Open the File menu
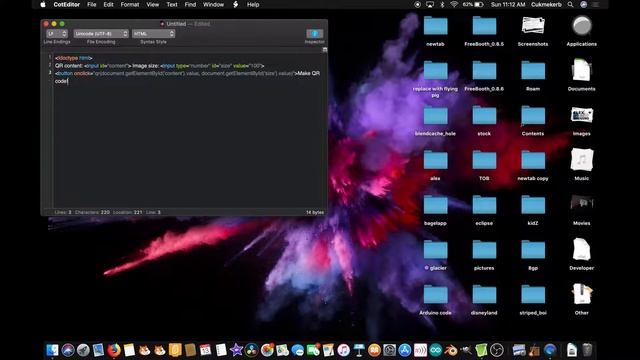The width and height of the screenshot is (640, 360). point(92,4)
